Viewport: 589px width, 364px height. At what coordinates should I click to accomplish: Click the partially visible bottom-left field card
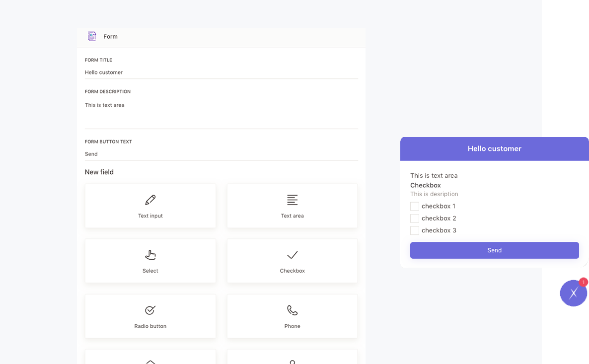point(150,357)
